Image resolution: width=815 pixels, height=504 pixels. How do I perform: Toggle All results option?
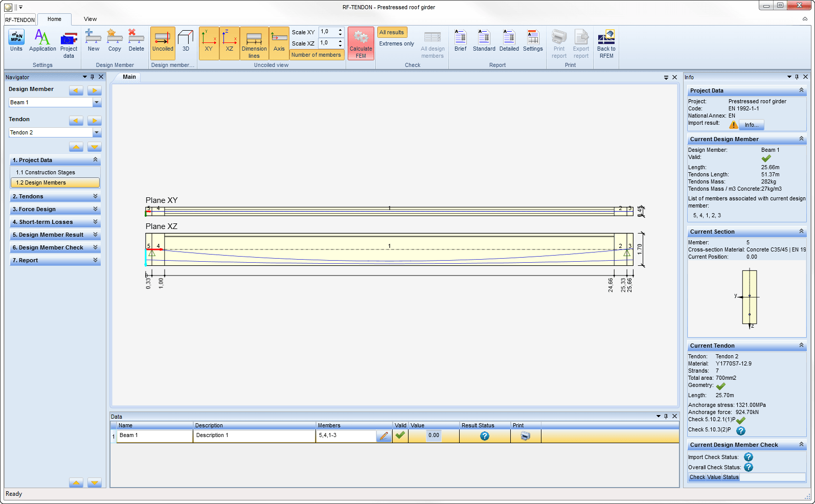coord(392,32)
